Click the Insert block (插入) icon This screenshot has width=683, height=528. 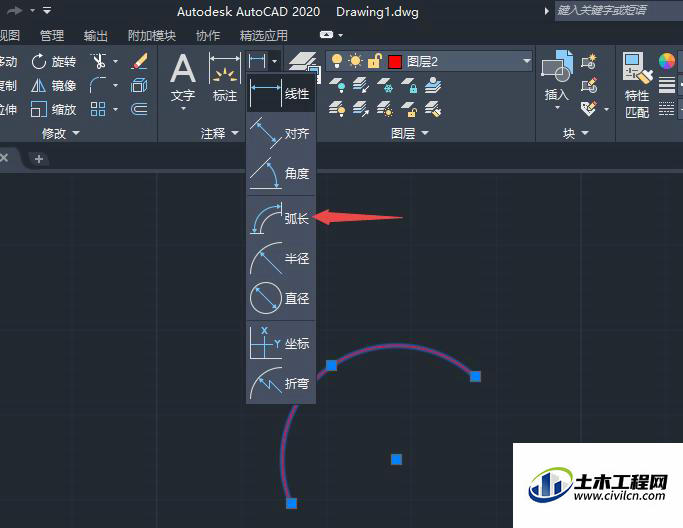[557, 65]
